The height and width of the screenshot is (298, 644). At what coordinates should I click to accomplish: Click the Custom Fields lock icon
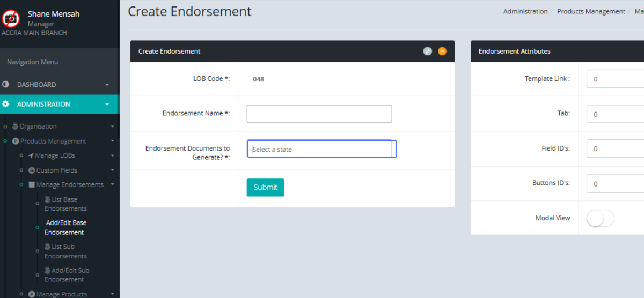(x=32, y=170)
